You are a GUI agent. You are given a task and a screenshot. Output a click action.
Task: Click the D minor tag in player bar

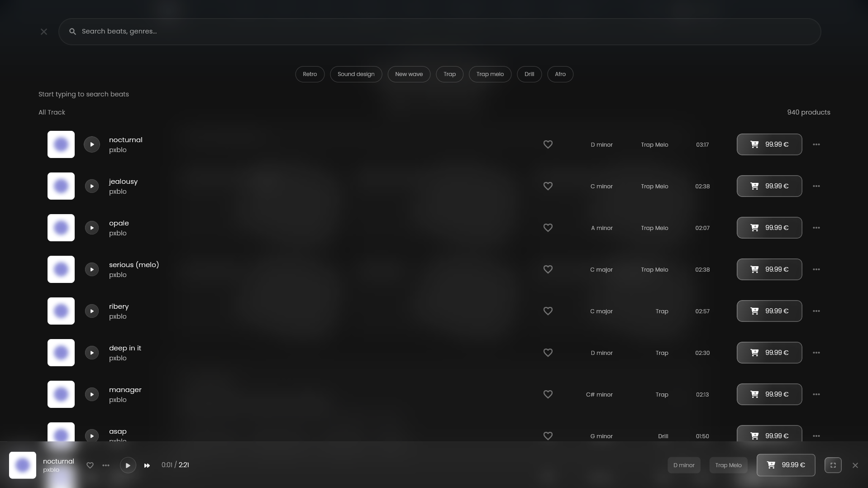[684, 465]
